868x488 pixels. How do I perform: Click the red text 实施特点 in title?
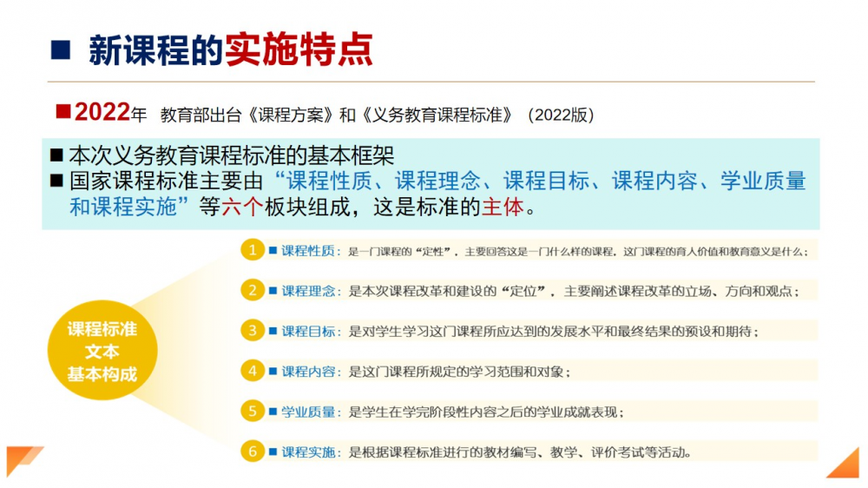(299, 51)
